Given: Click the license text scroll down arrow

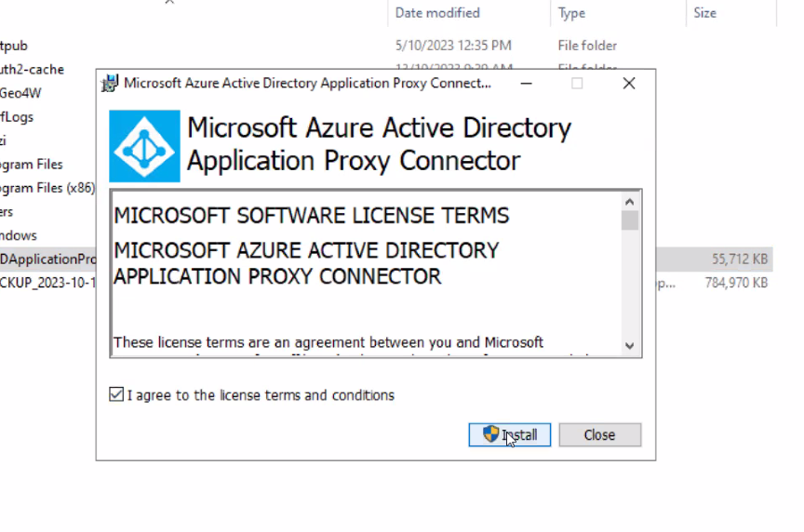Looking at the screenshot, I should [x=630, y=346].
